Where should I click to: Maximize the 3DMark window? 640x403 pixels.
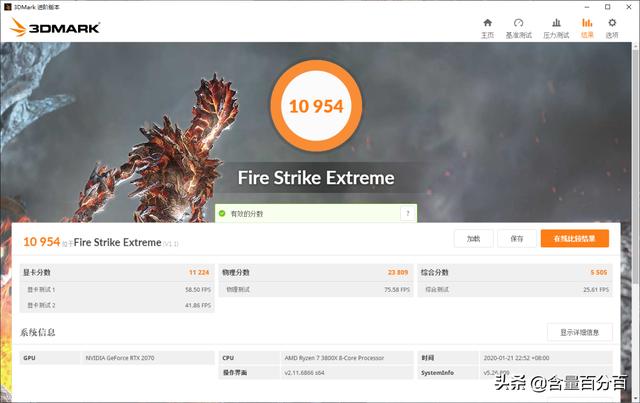click(x=608, y=7)
